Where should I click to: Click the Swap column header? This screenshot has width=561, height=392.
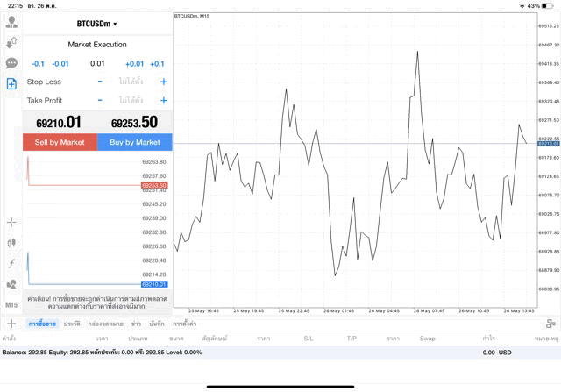click(x=428, y=339)
